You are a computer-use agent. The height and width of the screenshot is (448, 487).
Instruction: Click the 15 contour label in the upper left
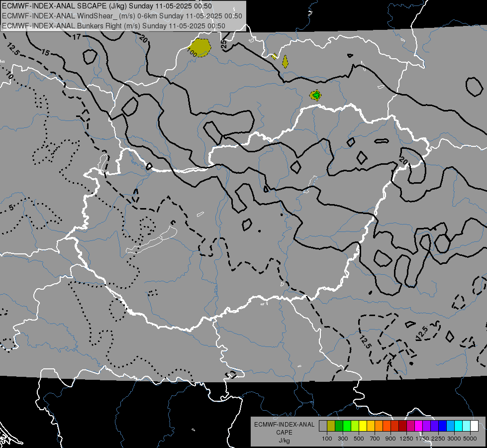[x=45, y=53]
